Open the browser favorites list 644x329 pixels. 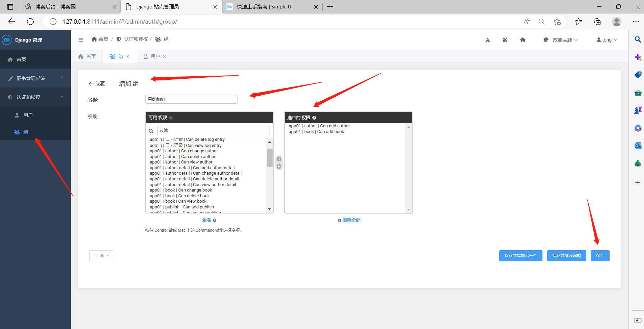click(579, 22)
